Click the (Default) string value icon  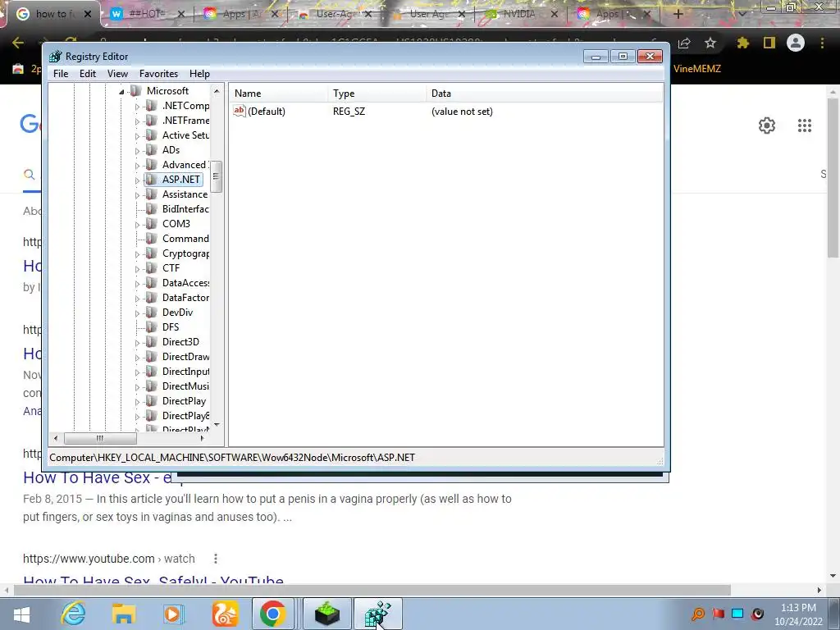pos(240,111)
